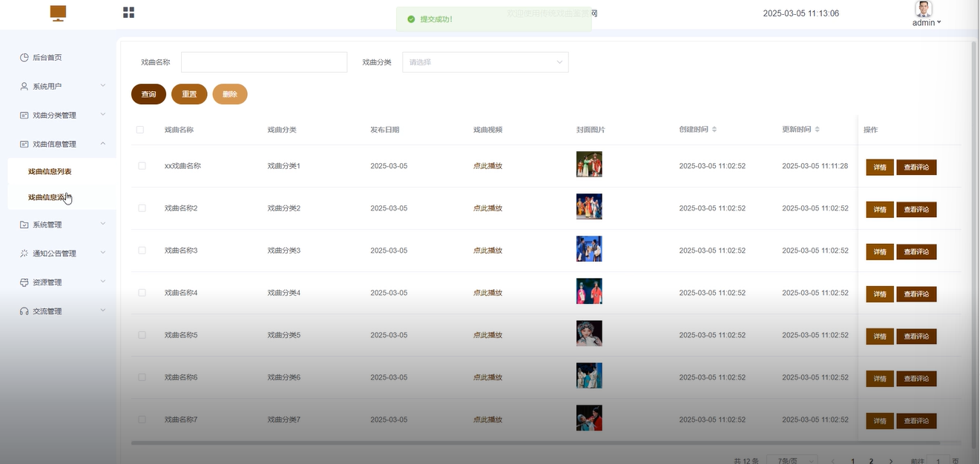Click the horizontal scrollbar below the table
This screenshot has width=980, height=464.
536,443
